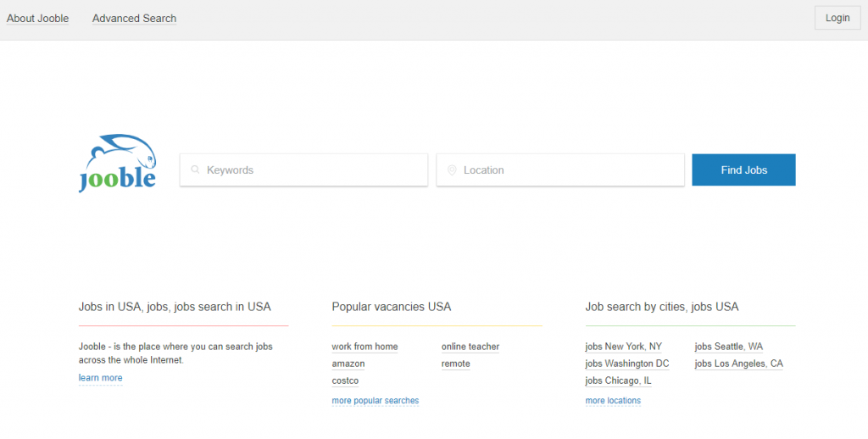Open jobs Seattle, WA link

pos(728,347)
